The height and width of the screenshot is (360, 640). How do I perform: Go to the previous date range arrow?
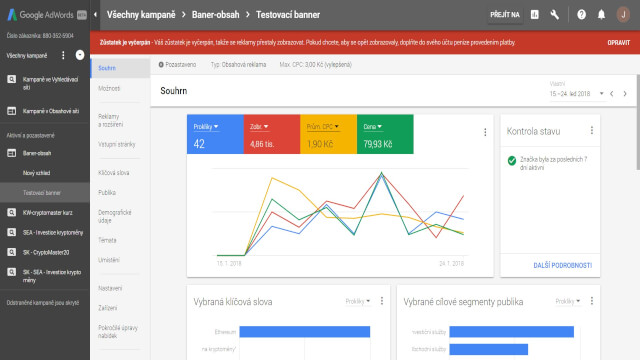click(611, 94)
